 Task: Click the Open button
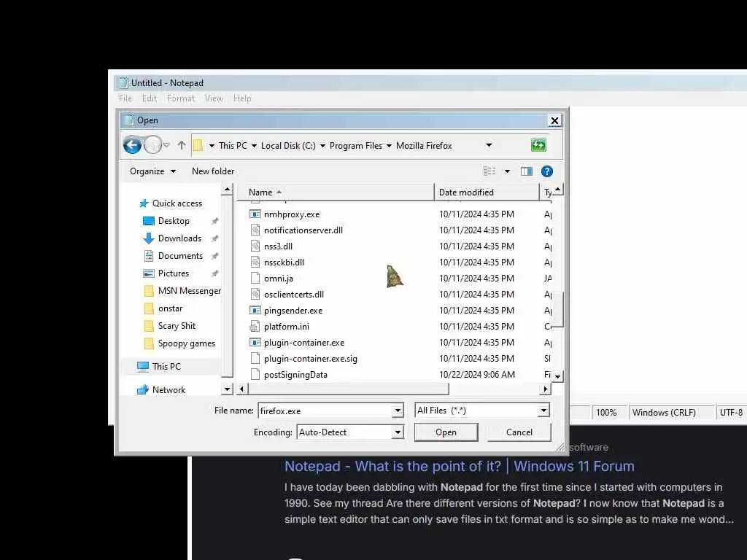[x=446, y=432]
